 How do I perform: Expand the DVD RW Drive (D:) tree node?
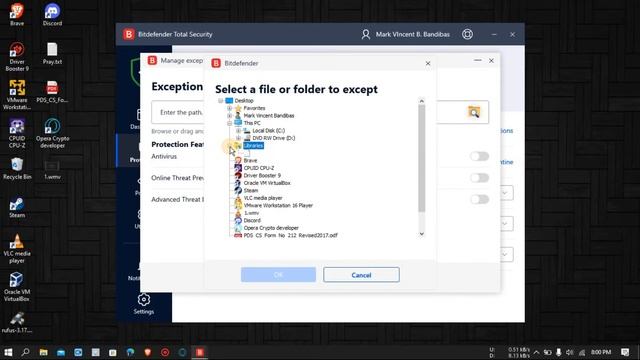(x=238, y=138)
